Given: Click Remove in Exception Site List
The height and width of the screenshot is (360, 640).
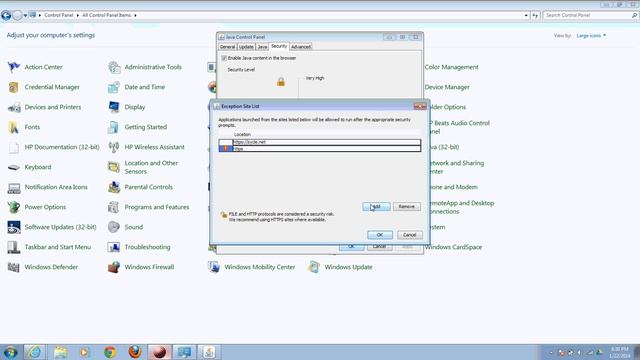Looking at the screenshot, I should [407, 207].
